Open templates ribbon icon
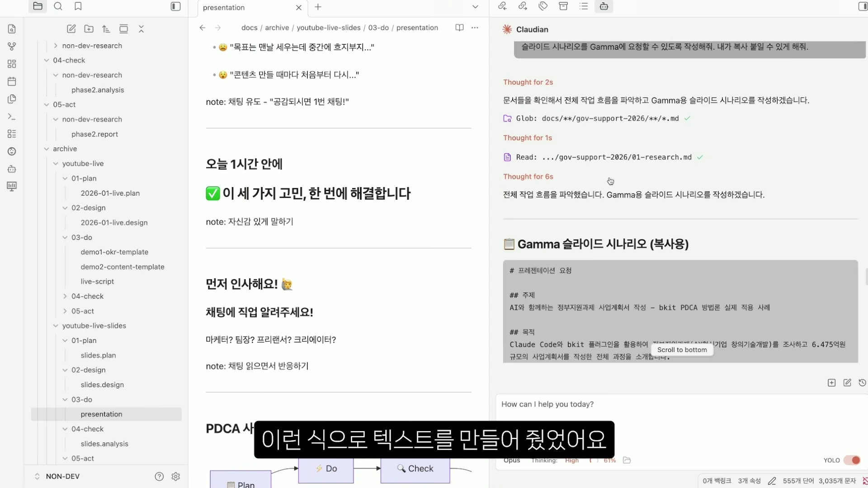 [x=12, y=99]
